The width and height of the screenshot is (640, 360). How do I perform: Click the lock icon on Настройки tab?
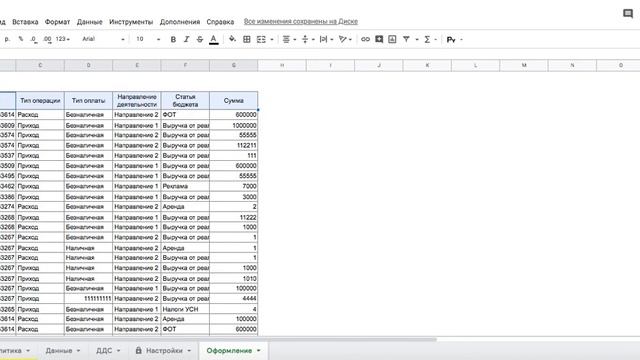tap(139, 350)
